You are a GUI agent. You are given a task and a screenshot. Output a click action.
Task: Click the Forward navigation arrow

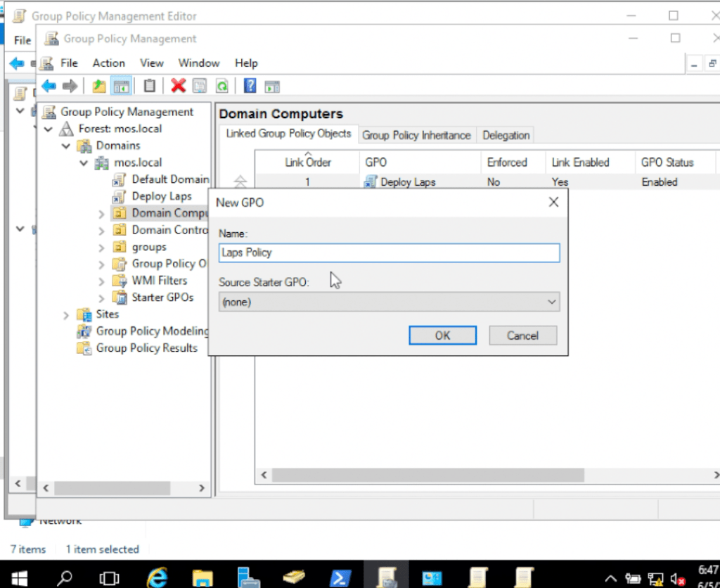(x=69, y=86)
